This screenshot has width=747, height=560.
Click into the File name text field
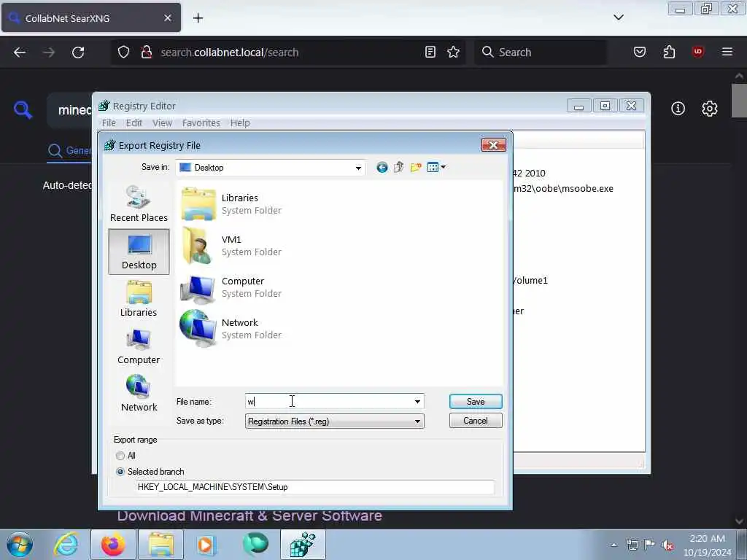pos(329,402)
